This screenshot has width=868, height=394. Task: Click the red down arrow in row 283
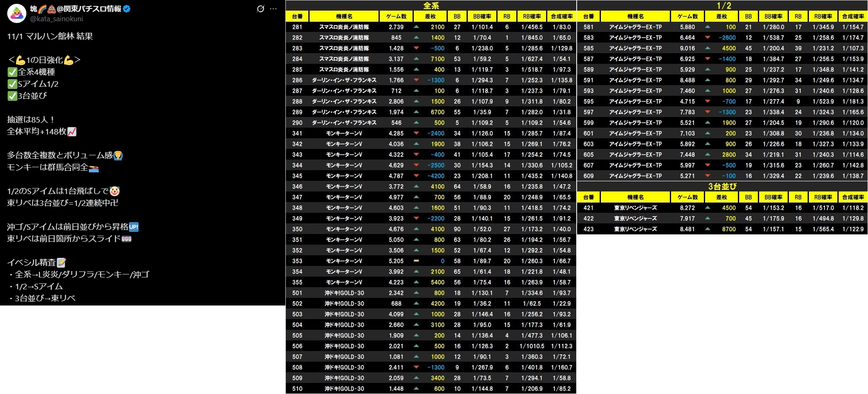tap(416, 48)
